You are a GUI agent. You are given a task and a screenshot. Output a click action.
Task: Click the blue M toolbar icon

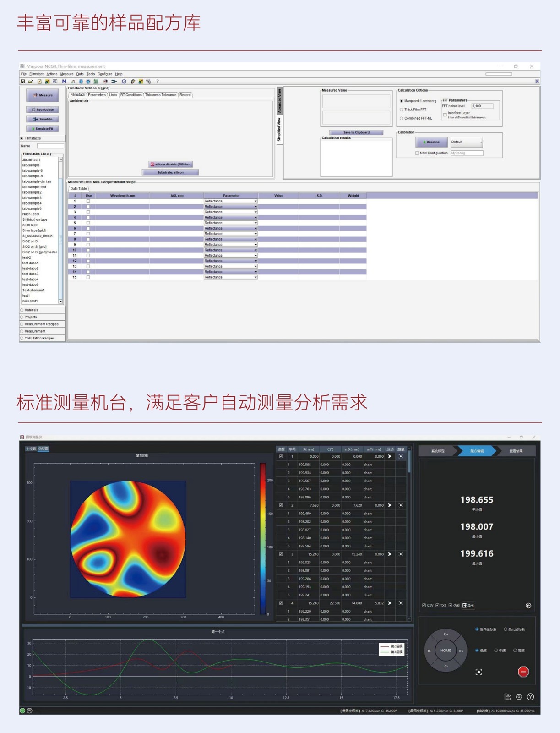[x=64, y=82]
